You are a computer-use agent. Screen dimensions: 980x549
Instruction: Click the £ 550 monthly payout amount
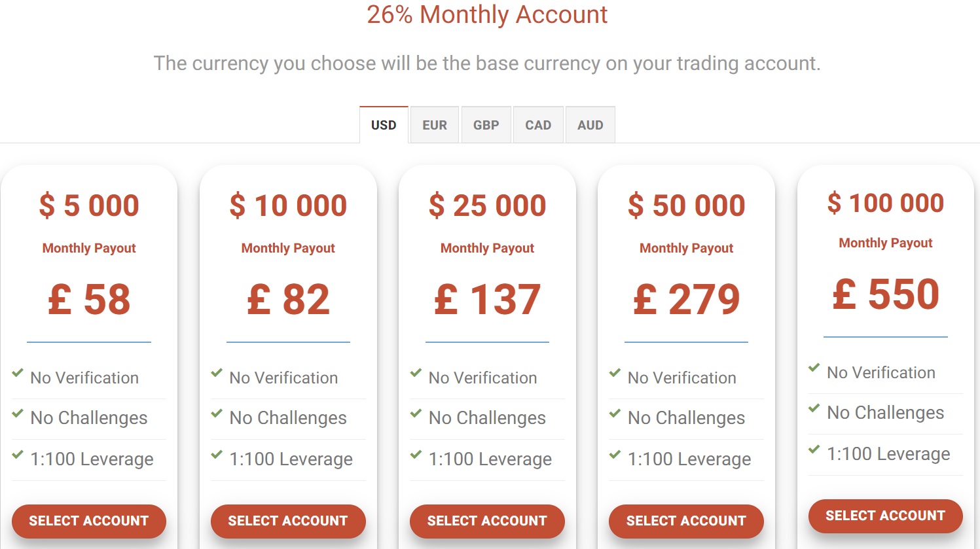885,294
